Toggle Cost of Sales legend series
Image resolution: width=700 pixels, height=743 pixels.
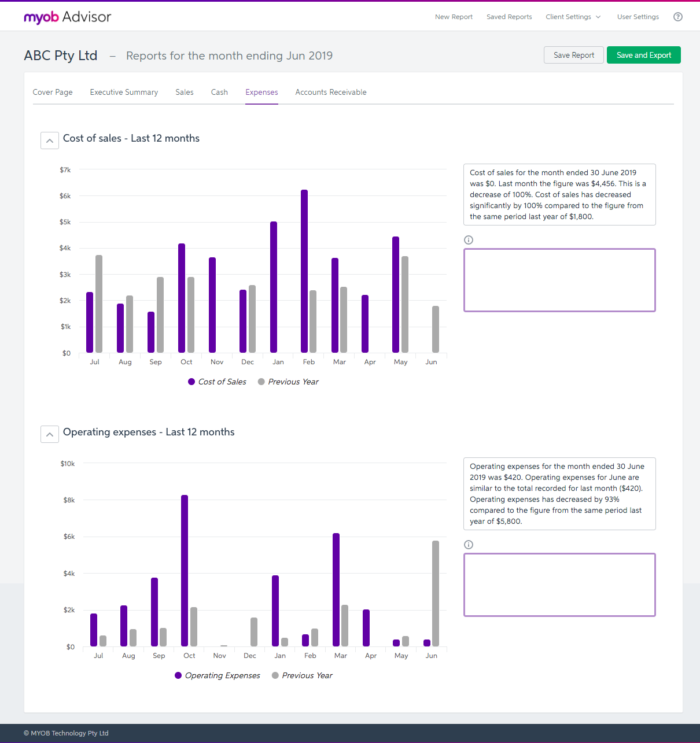point(218,382)
